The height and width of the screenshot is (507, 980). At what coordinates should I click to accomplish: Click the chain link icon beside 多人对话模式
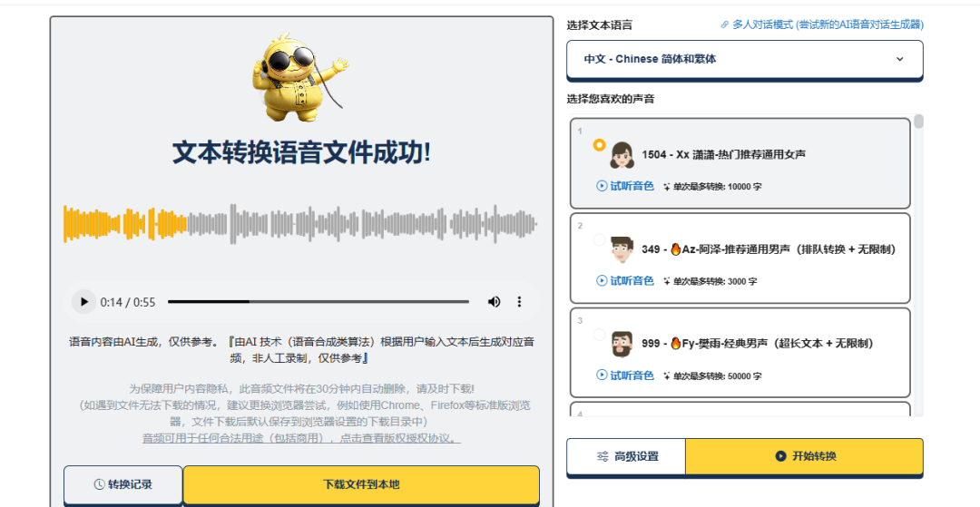(x=725, y=24)
